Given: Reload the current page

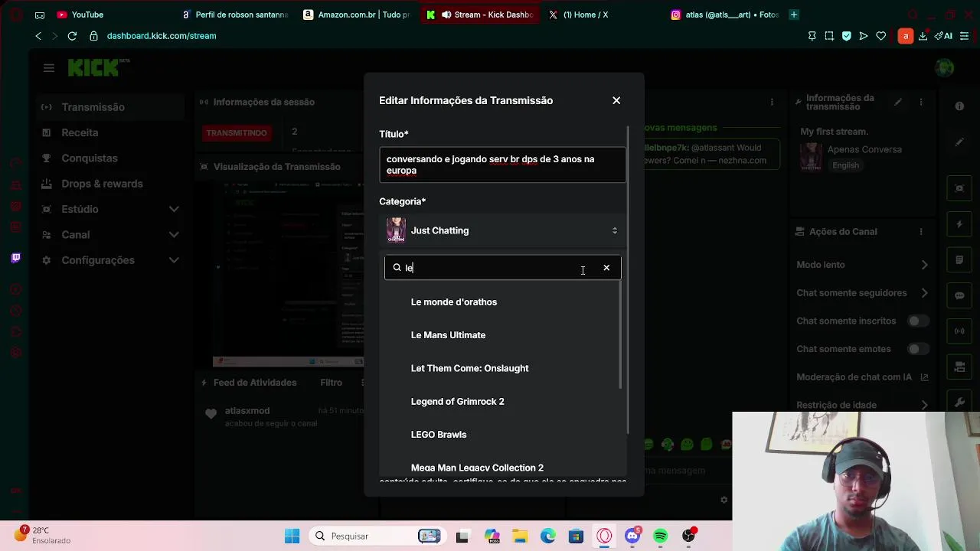Looking at the screenshot, I should pos(72,36).
